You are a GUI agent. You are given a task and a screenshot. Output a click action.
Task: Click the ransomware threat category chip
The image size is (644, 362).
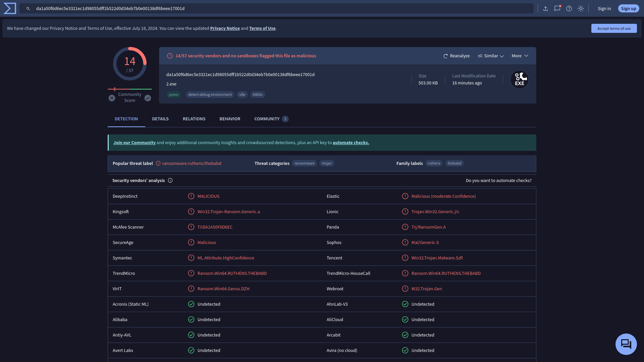305,164
